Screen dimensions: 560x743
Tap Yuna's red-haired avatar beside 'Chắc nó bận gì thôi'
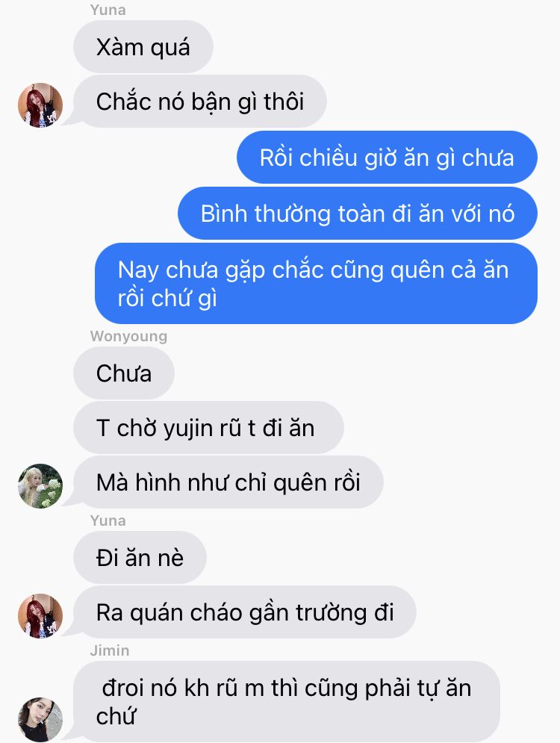point(40,105)
